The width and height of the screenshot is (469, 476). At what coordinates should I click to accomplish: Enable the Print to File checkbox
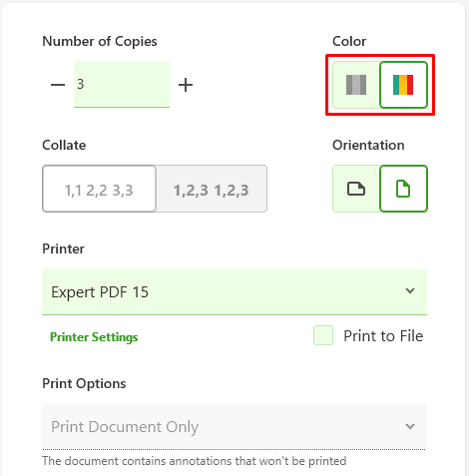tap(323, 335)
